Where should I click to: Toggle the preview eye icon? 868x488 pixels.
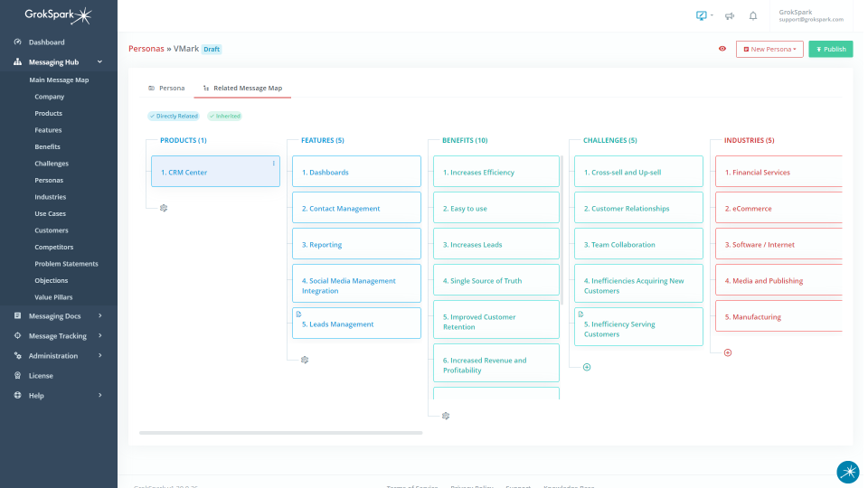722,49
